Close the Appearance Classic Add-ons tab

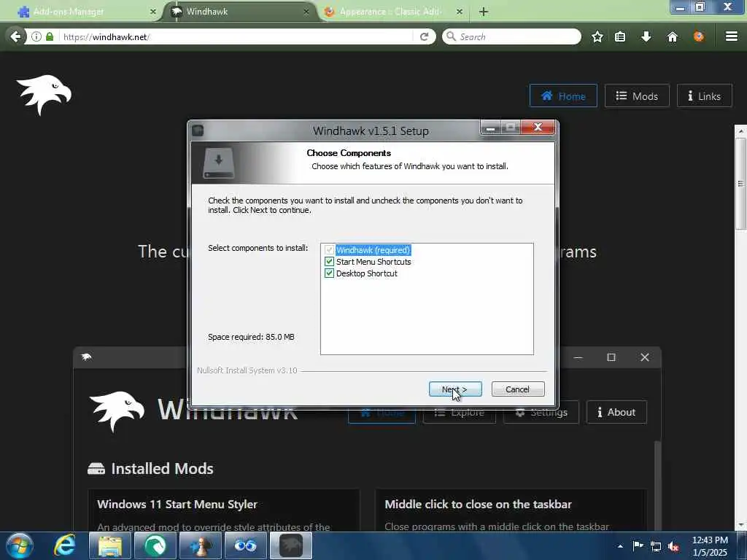coord(460,12)
